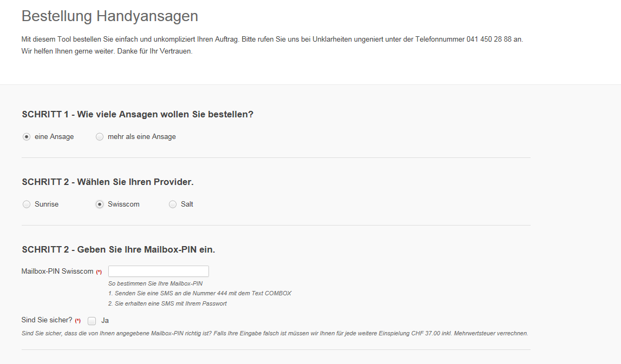
Task: Click the phone number 041 450 28 88
Action: [489, 39]
